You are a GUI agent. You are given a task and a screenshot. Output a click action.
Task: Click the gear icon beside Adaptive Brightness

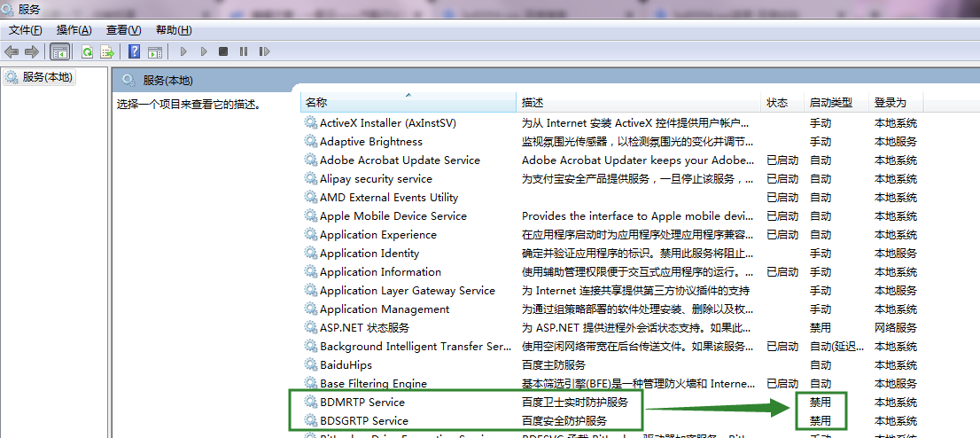point(311,141)
